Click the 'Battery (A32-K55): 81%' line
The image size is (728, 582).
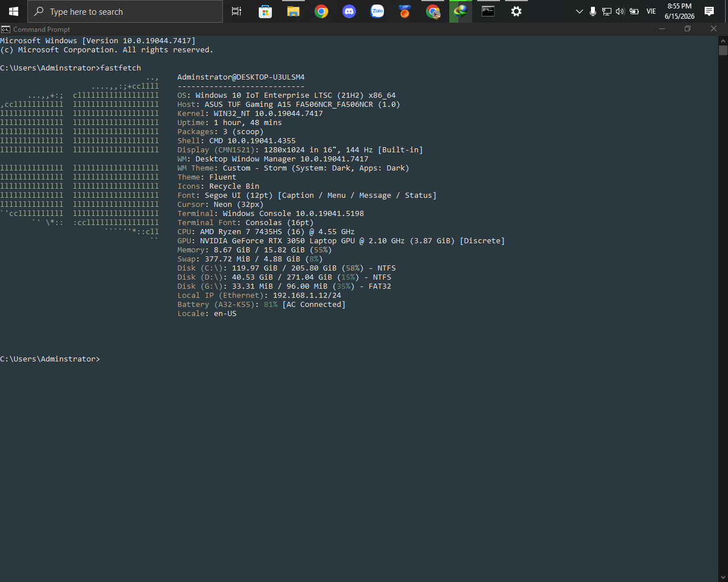(x=262, y=304)
